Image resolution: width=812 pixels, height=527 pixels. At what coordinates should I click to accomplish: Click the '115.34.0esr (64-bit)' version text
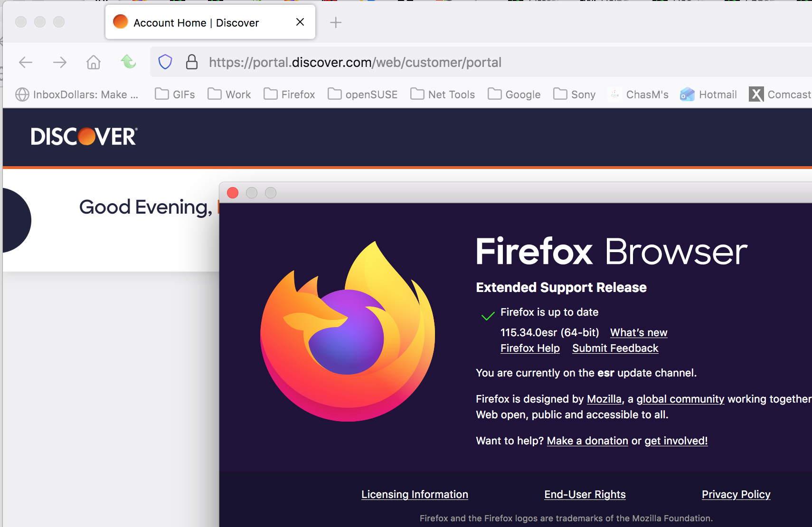tap(550, 332)
